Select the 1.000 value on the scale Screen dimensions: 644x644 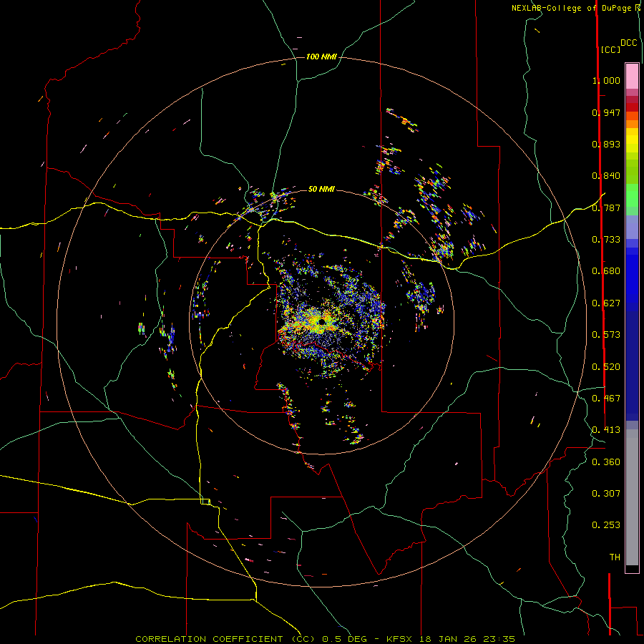(606, 80)
